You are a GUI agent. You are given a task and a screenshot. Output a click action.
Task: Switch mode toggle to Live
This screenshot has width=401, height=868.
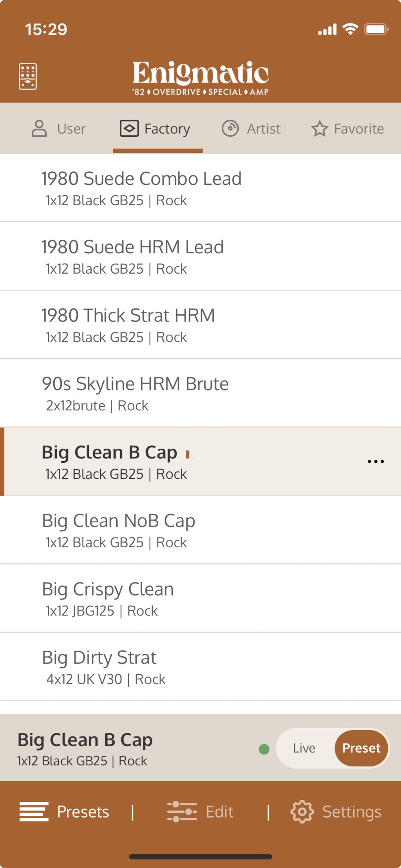304,748
